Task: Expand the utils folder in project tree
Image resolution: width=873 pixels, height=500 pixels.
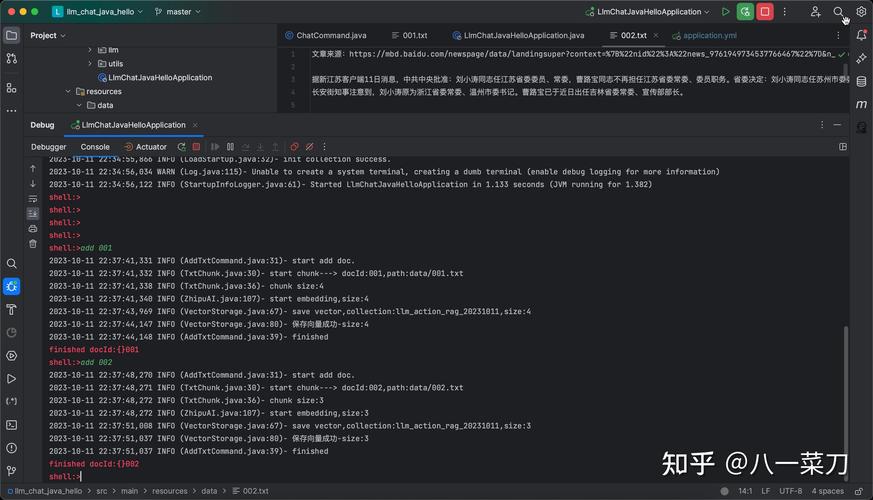Action: [90, 64]
